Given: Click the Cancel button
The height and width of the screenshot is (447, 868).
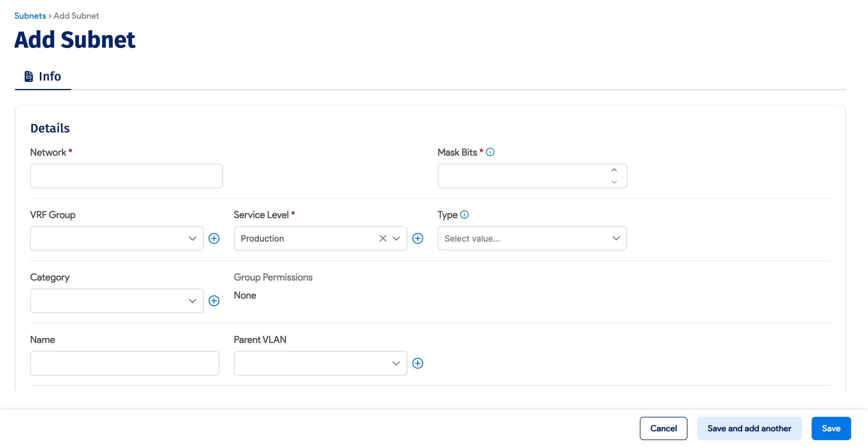Looking at the screenshot, I should click(x=663, y=428).
